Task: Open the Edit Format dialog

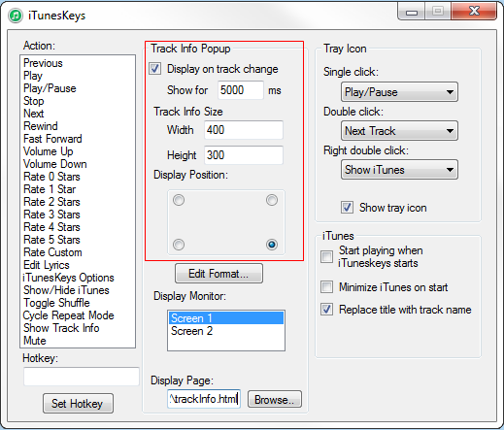Action: 218,274
